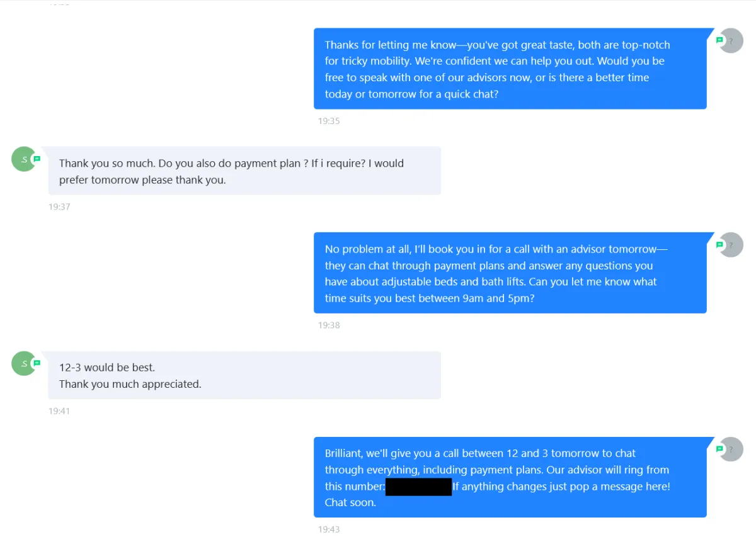This screenshot has height=537, width=756.
Task: Click the redacted phone number in the last message
Action: (418, 487)
